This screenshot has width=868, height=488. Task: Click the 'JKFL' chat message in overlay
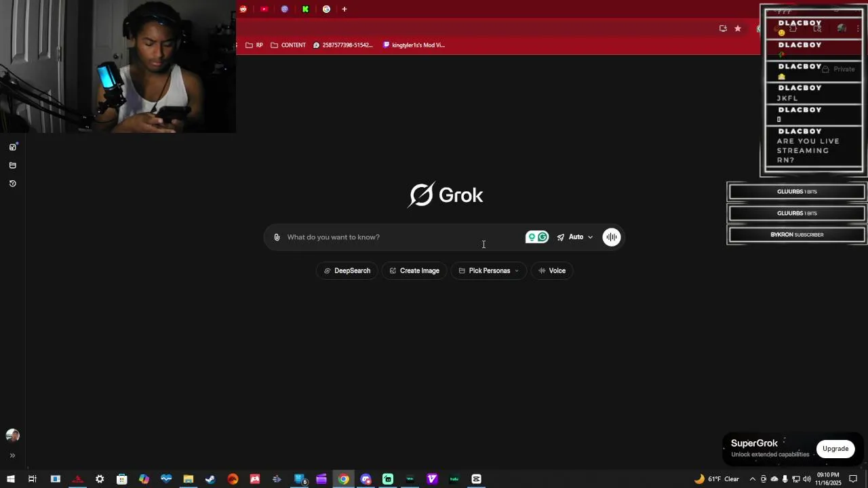[787, 98]
